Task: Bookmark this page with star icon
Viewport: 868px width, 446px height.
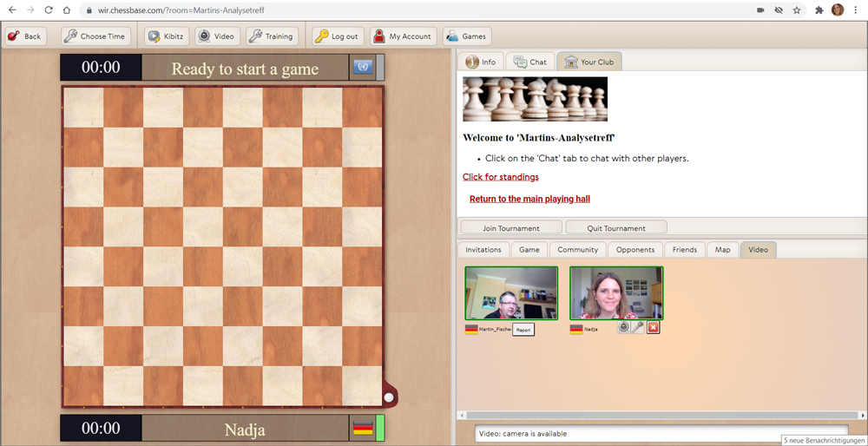Action: click(796, 10)
